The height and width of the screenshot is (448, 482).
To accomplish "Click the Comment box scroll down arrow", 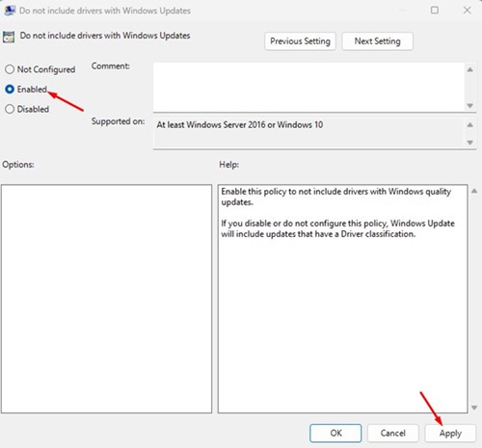I will coord(470,106).
